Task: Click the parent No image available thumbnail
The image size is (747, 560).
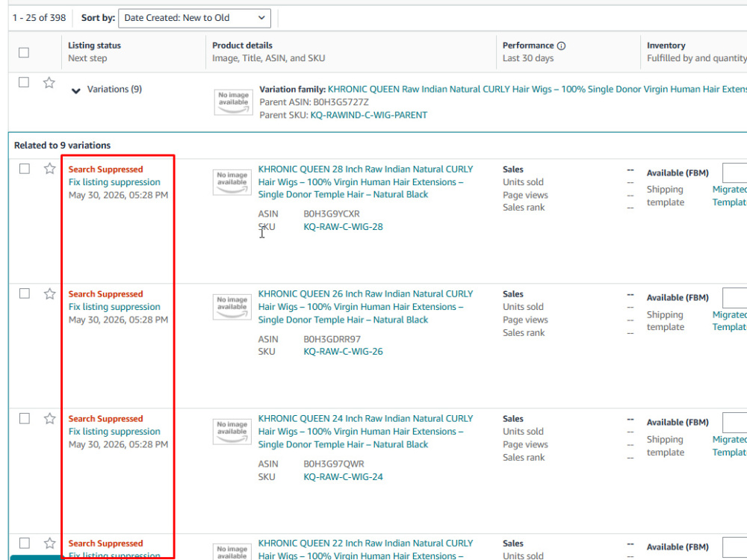Action: tap(233, 102)
